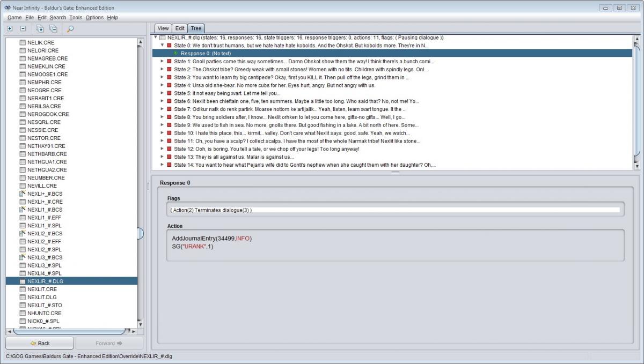Open the Help menu

pyautogui.click(x=112, y=18)
